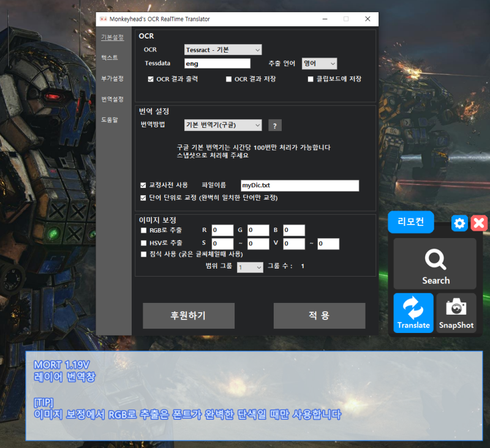
Task: Click the 그룹 수 label
Action: (x=280, y=266)
